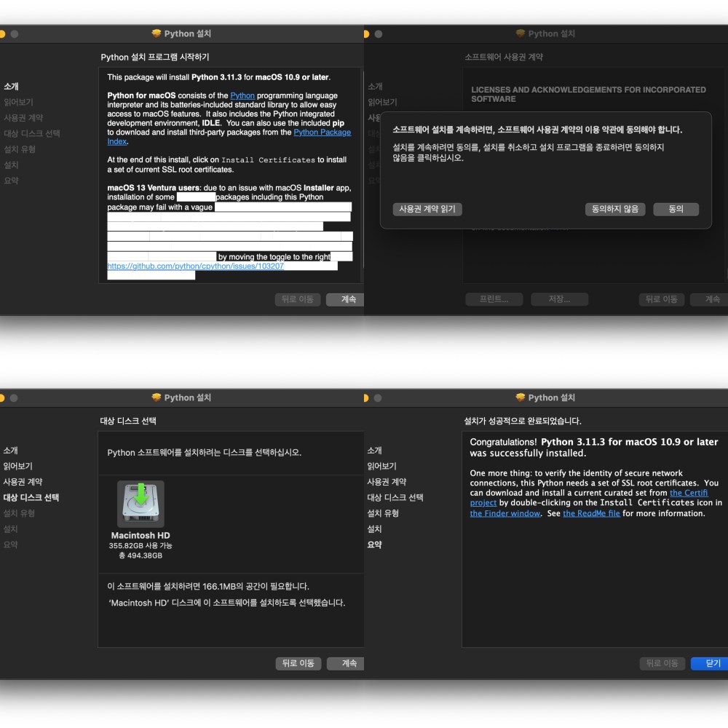Select the Macintosh HD disk icon
Image resolution: width=728 pixels, height=728 pixels.
141,505
